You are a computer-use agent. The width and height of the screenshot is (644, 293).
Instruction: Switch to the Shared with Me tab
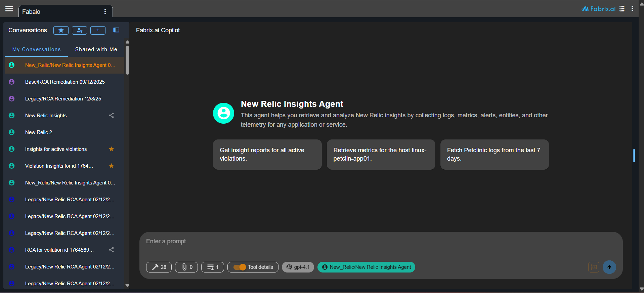[x=96, y=49]
